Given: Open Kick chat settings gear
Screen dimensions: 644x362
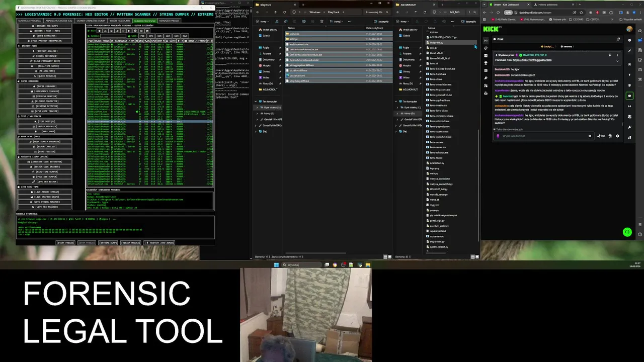Looking at the screenshot, I should [x=617, y=136].
